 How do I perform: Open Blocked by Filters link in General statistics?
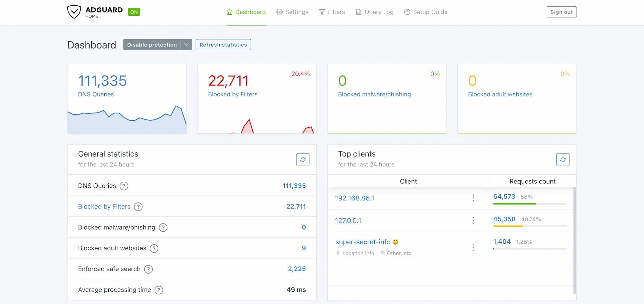coord(104,207)
